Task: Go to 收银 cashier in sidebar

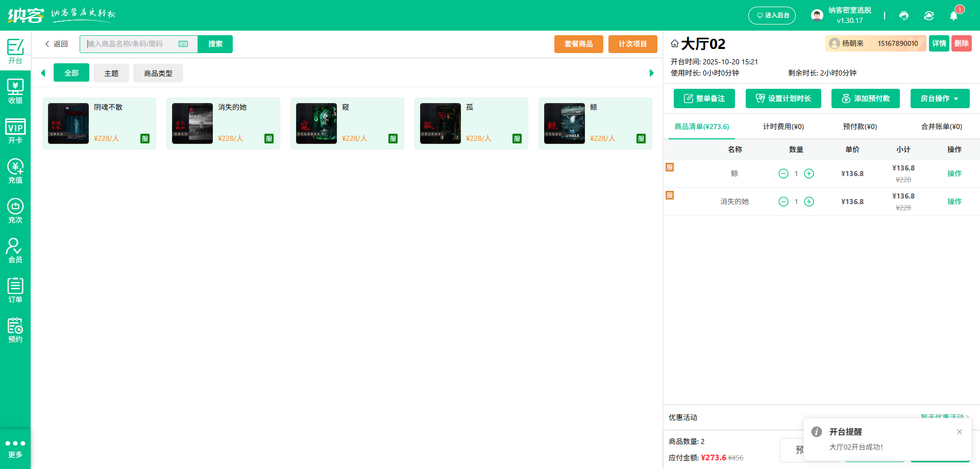Action: pos(15,91)
